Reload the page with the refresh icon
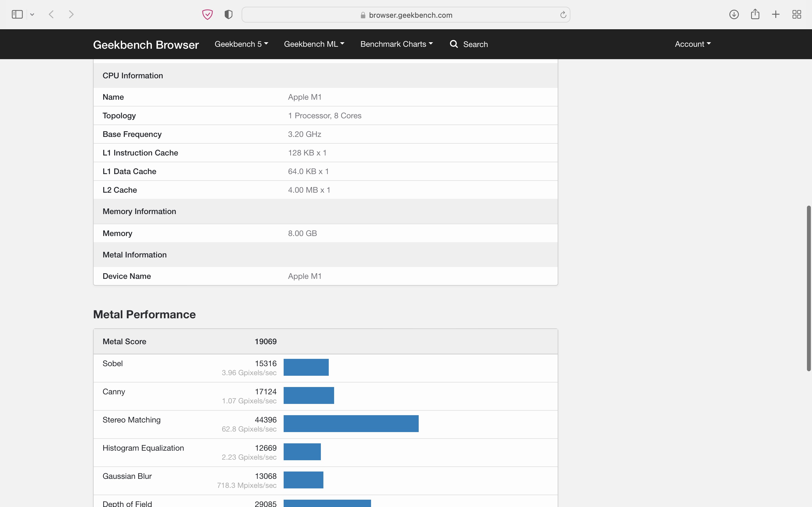Screen dimensions: 812x507 (563, 15)
